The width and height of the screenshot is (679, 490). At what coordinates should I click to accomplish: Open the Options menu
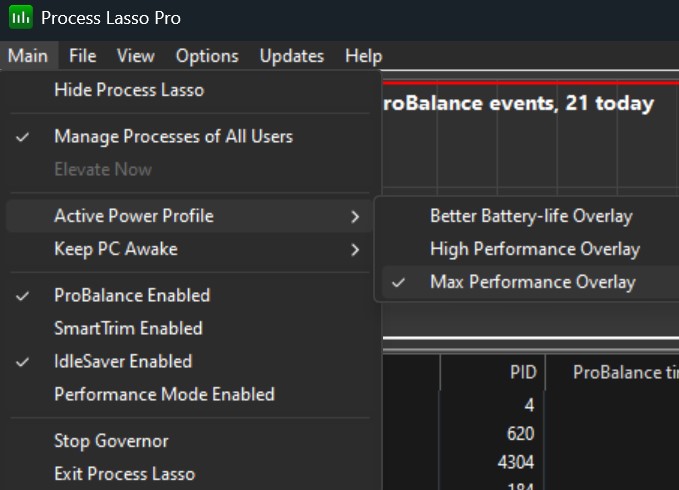[207, 56]
